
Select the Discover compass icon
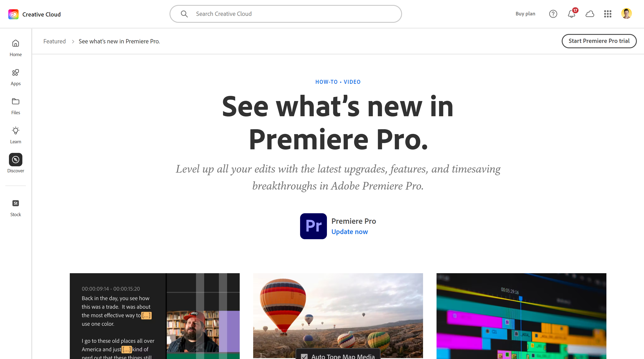pos(15,160)
